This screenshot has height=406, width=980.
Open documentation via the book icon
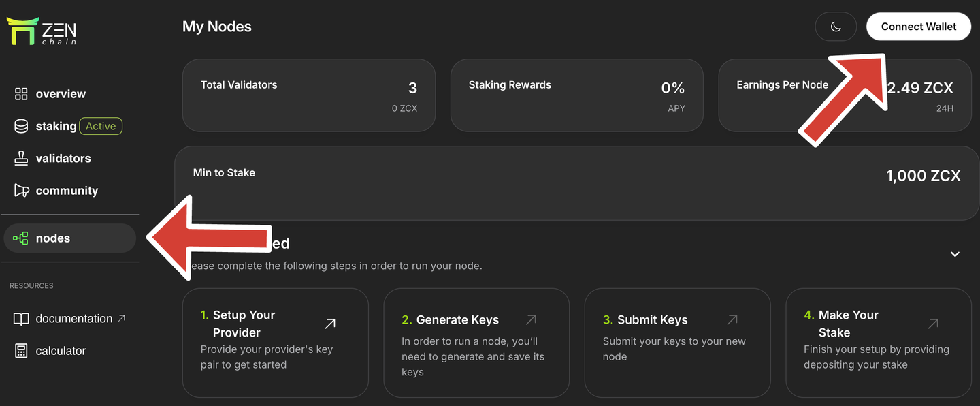[20, 318]
